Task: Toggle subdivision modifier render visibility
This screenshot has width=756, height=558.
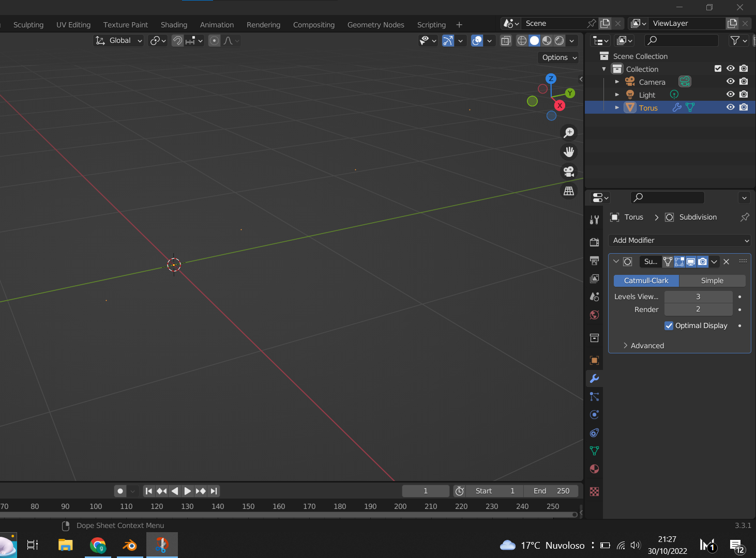Action: click(x=702, y=261)
